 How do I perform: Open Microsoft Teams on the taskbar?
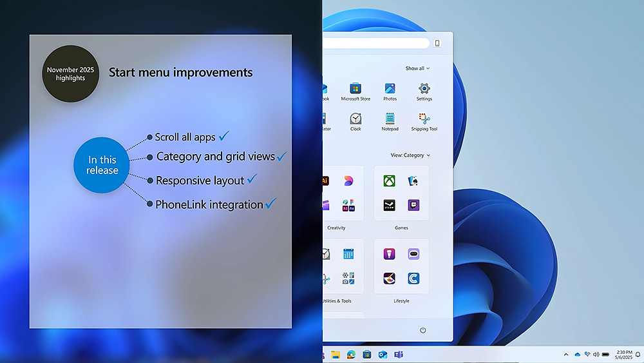(398, 355)
